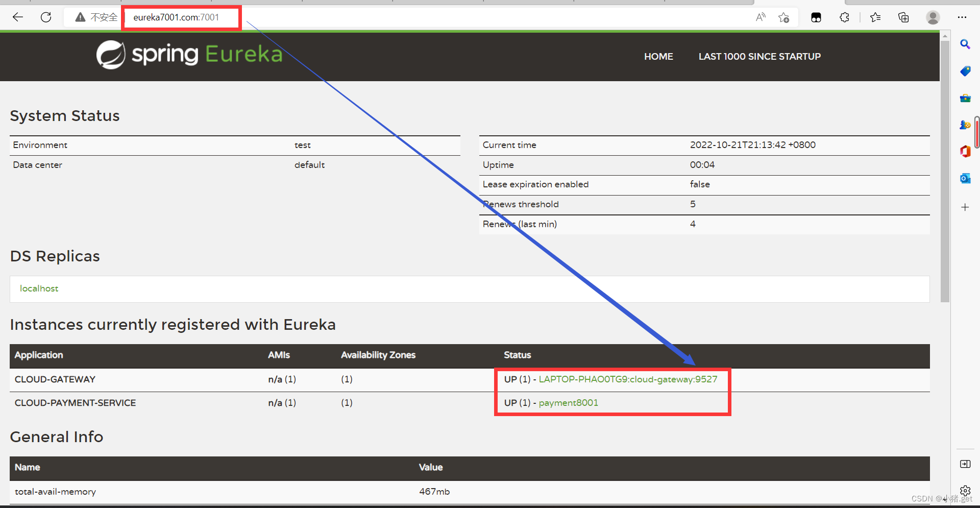Screen dimensions: 980x508
Task: Open the collections panel
Action: pyautogui.click(x=903, y=17)
